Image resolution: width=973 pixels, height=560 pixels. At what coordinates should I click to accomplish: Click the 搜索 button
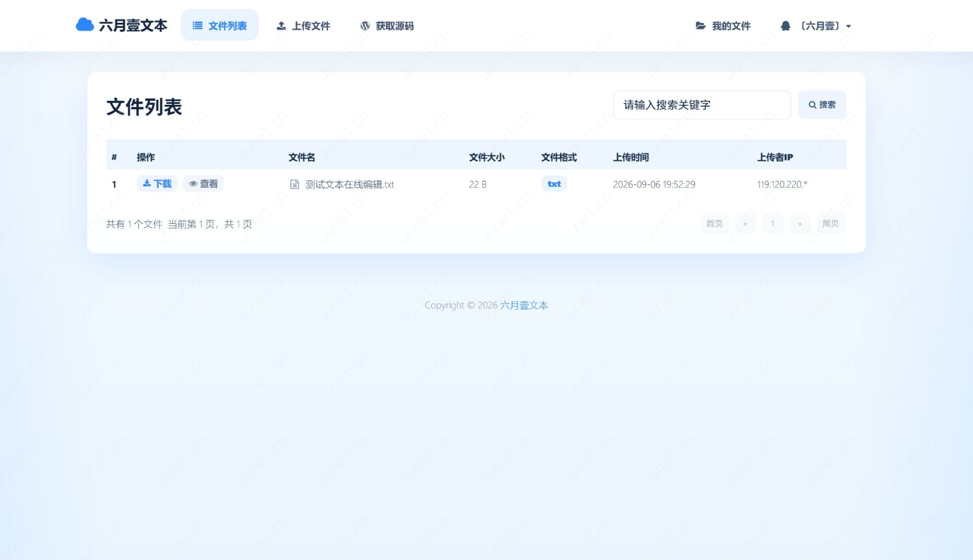822,105
